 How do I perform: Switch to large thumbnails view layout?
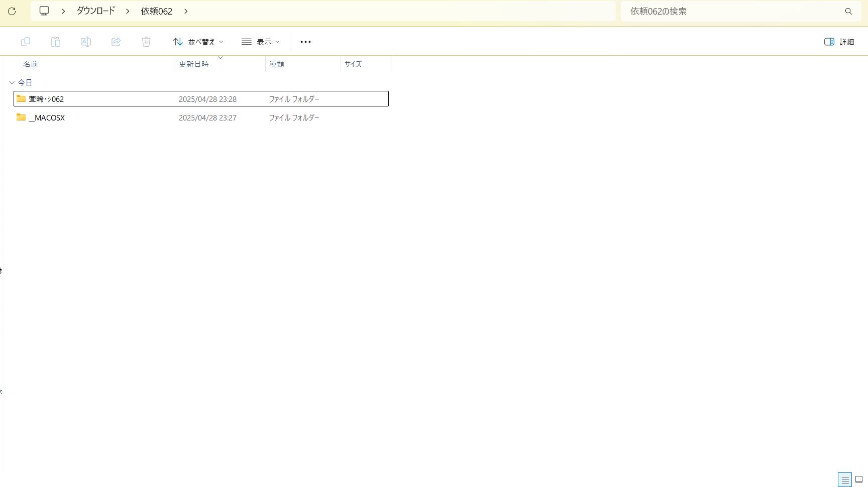tap(859, 480)
